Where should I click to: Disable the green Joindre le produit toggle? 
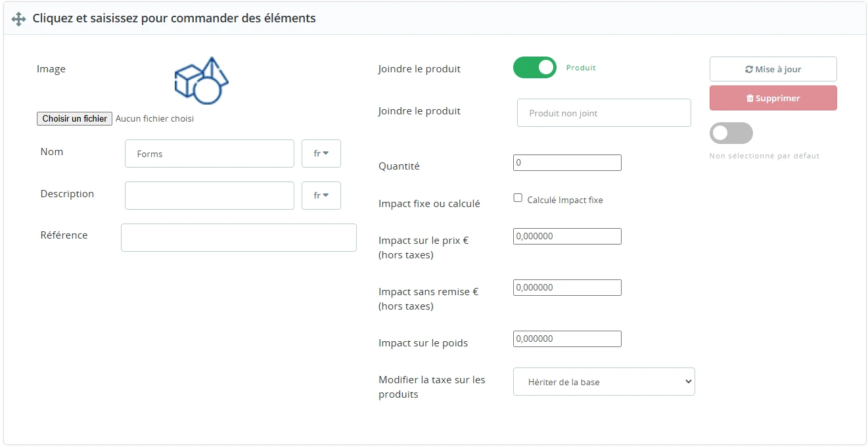(534, 67)
